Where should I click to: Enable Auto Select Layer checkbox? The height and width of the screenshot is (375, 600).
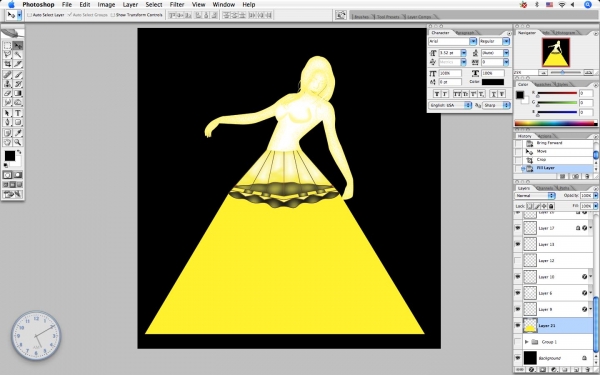pyautogui.click(x=29, y=15)
